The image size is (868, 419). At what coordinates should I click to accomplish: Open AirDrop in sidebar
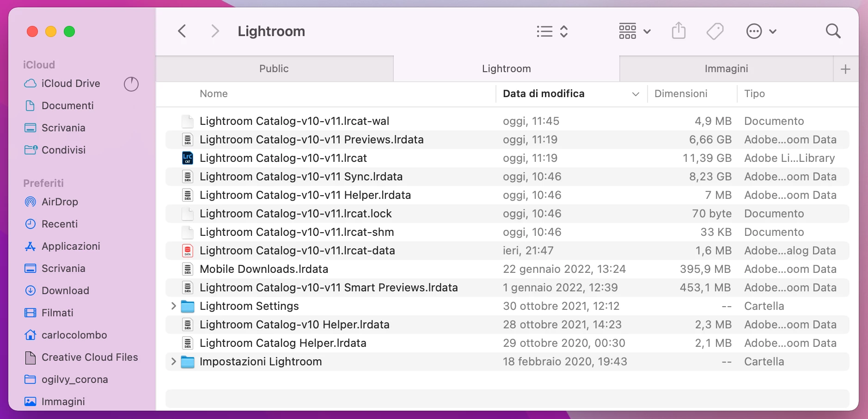coord(60,202)
